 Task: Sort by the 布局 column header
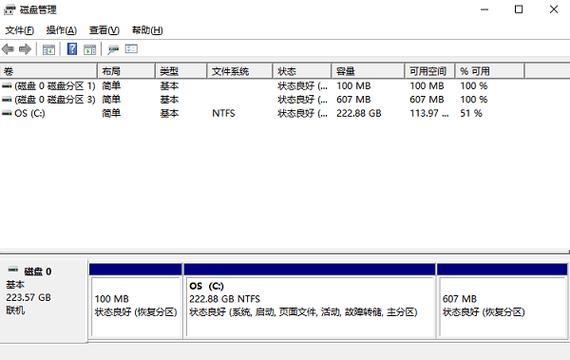pos(127,71)
